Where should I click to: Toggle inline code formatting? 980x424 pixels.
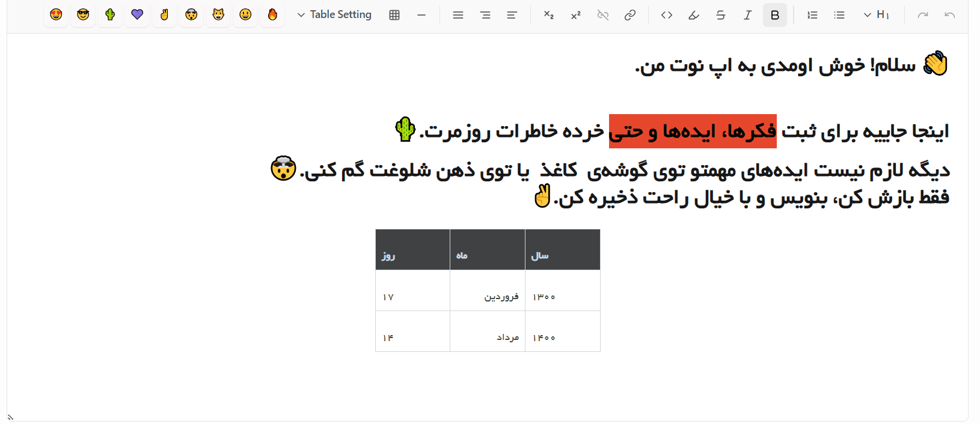[x=667, y=15]
